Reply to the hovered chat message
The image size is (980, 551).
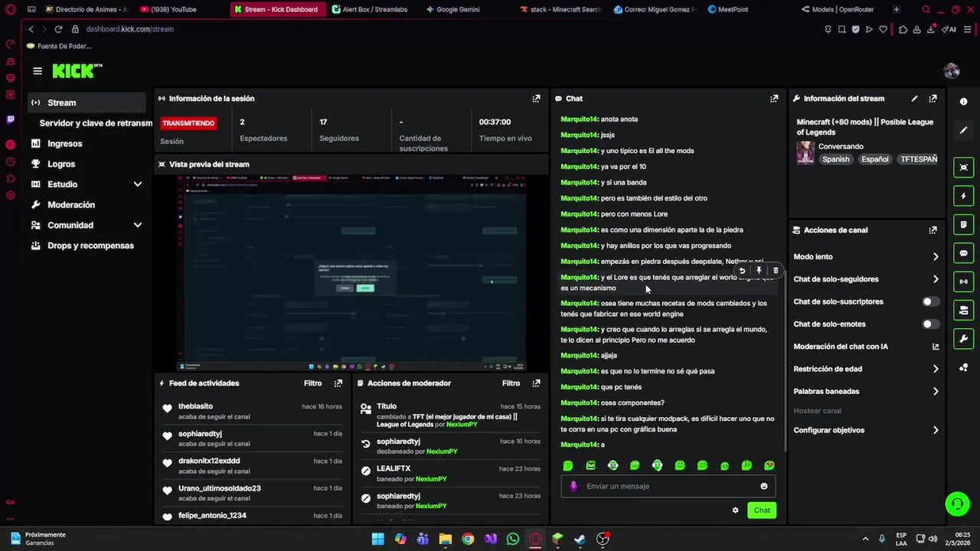742,270
